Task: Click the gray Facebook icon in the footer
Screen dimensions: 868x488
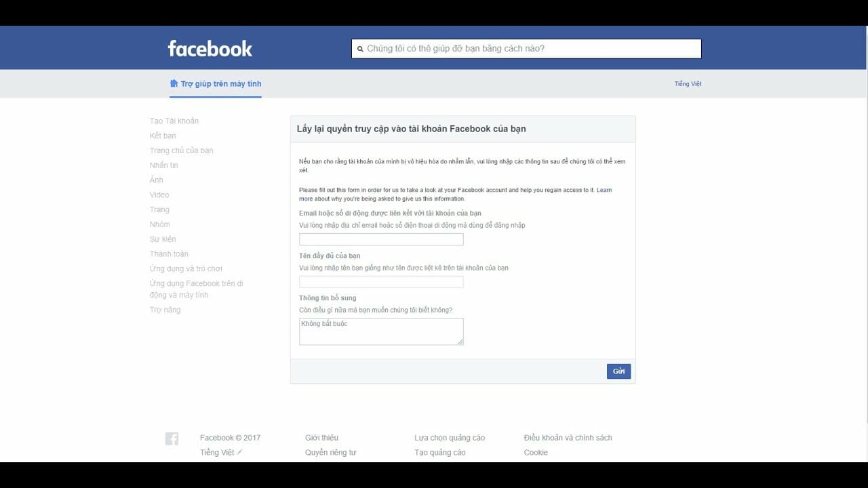Action: pyautogui.click(x=172, y=439)
